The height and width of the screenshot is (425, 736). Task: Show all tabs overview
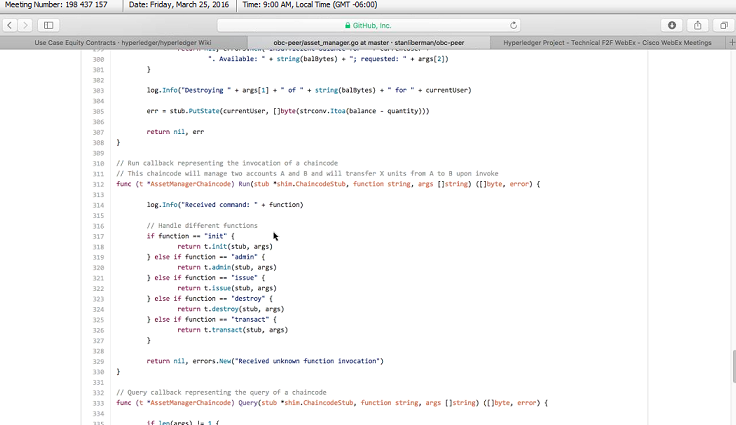[x=724, y=25]
